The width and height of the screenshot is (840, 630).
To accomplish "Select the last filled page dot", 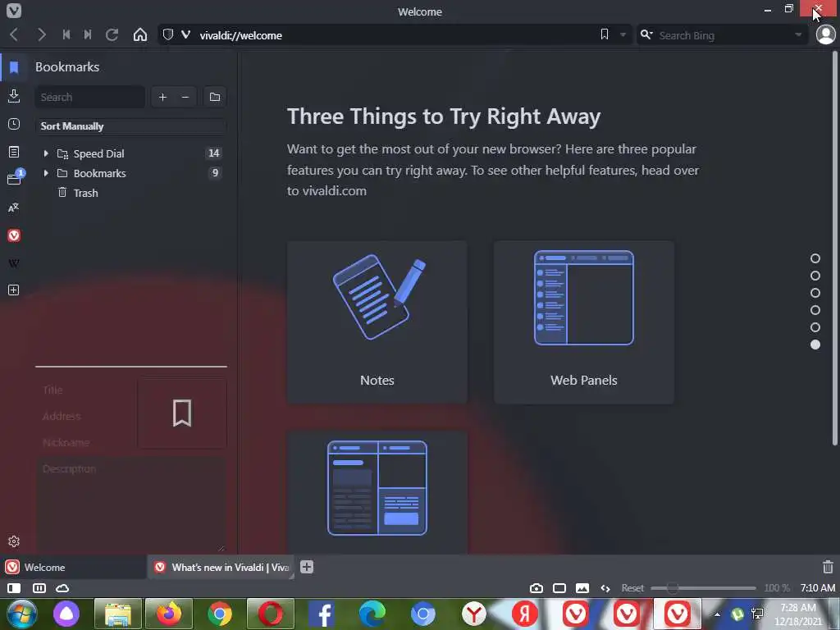I will click(815, 345).
